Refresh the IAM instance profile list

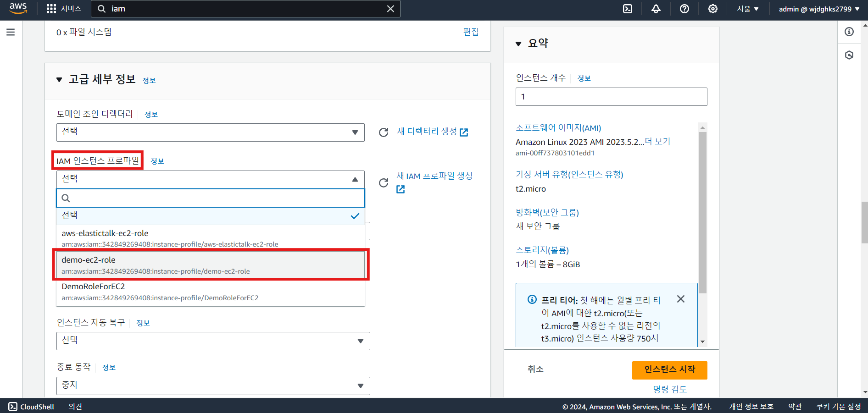(384, 183)
